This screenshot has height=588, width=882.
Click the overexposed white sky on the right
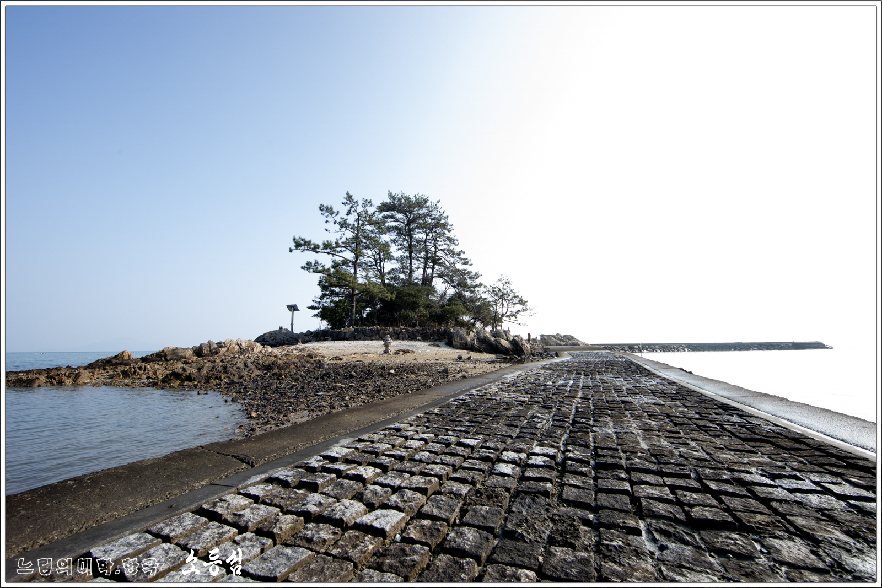pos(717,165)
